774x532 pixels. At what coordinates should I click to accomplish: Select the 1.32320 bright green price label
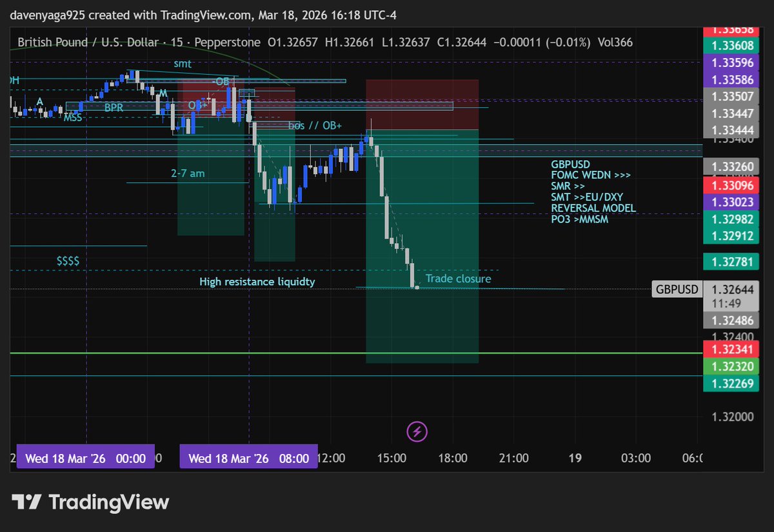click(731, 366)
